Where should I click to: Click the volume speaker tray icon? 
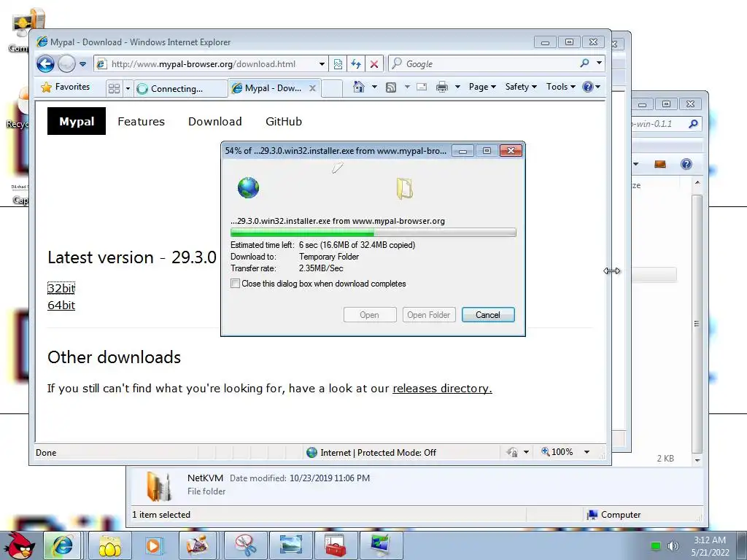pos(673,546)
